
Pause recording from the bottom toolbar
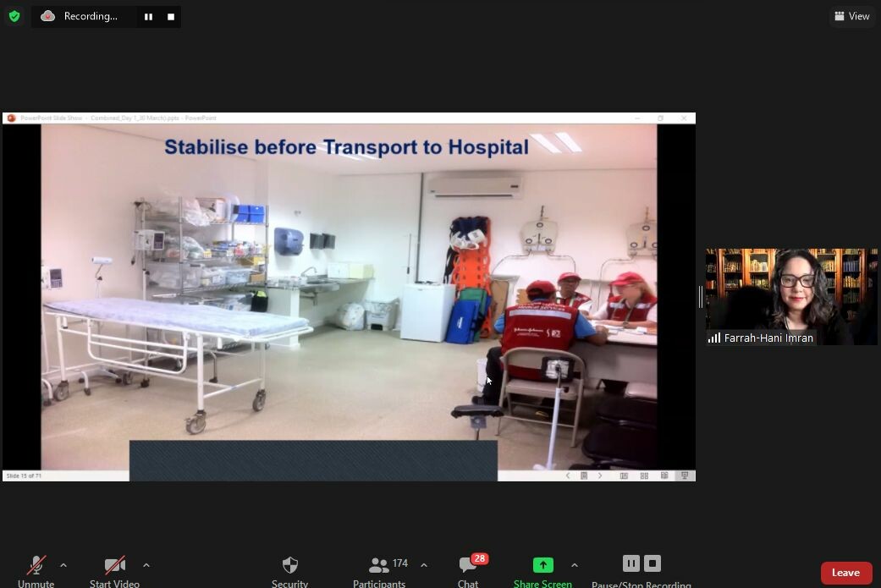630,563
